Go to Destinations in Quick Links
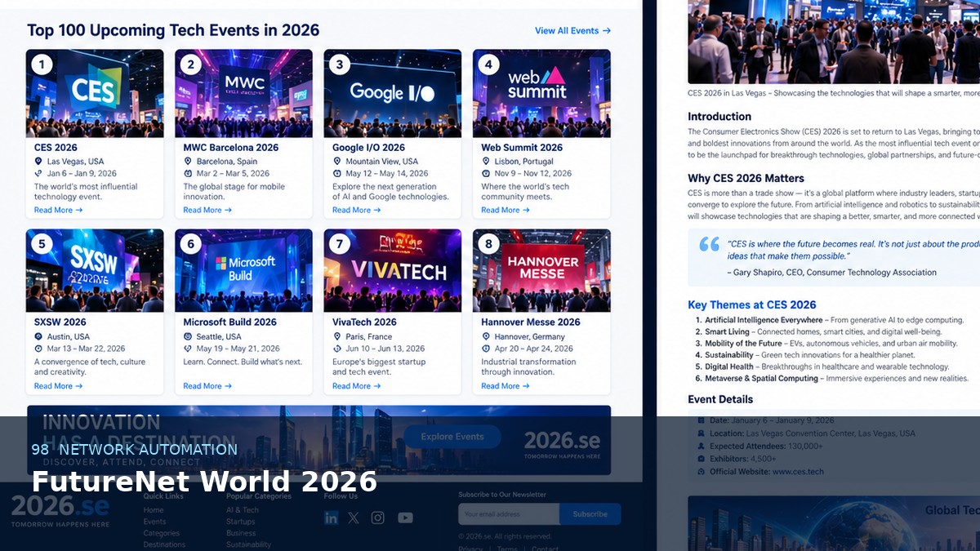The width and height of the screenshot is (980, 551). 164,544
